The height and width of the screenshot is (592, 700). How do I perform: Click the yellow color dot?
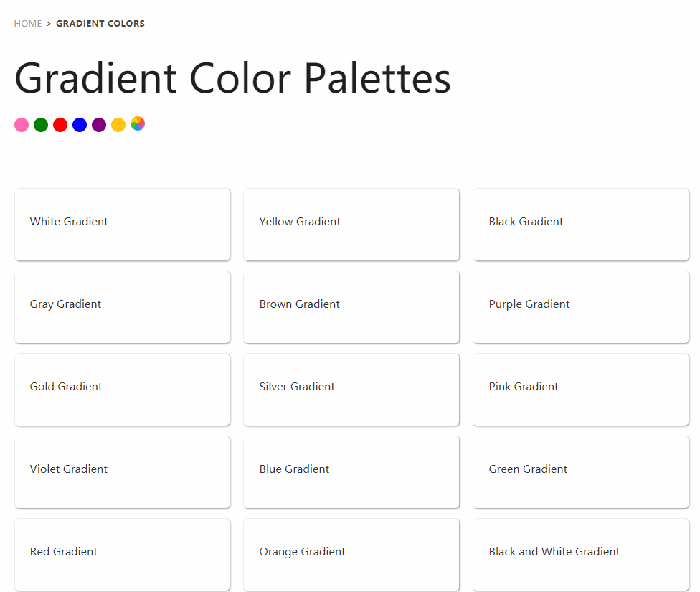[118, 125]
